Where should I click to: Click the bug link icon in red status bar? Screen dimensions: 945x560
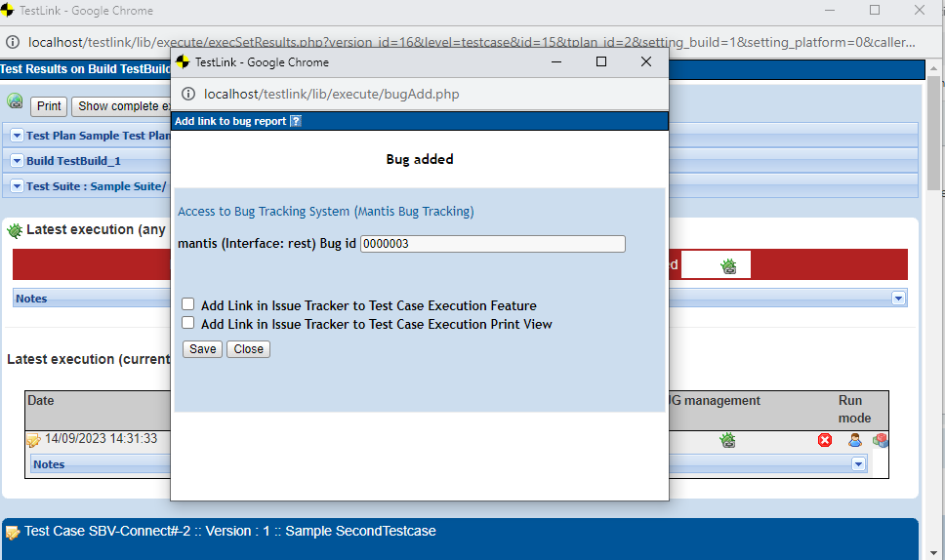728,265
